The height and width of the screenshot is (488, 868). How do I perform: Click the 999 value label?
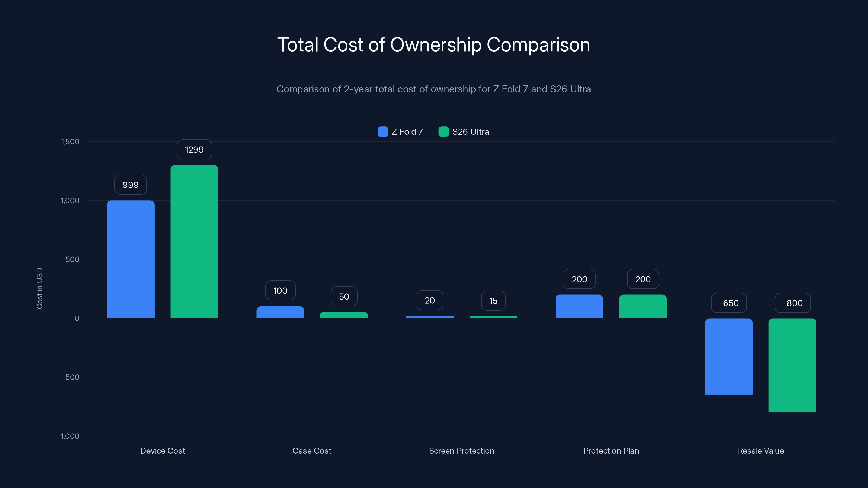coord(130,185)
